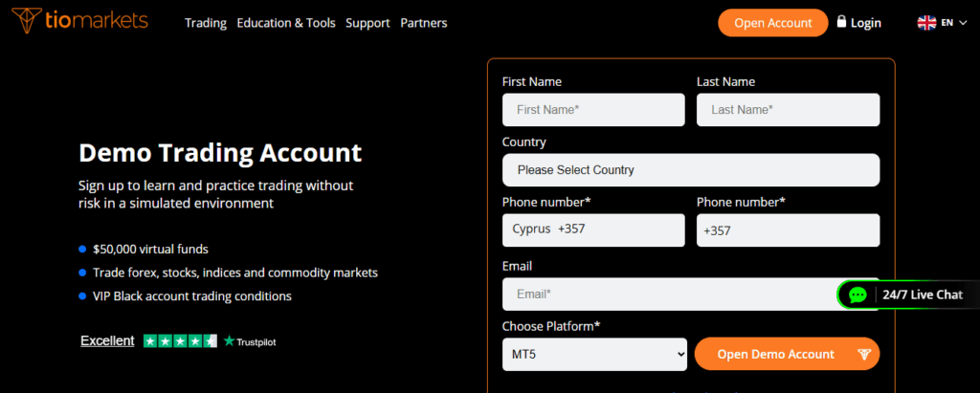Screen dimensions: 980x393
Task: Click the Last Name input field
Action: [x=789, y=110]
